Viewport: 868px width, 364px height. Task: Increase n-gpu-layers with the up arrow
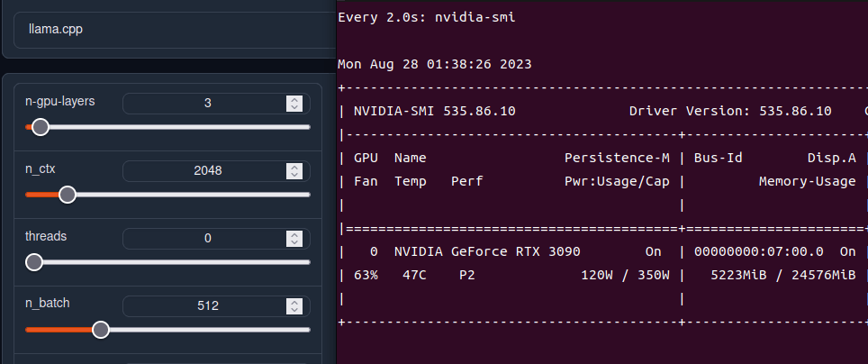pos(294,100)
